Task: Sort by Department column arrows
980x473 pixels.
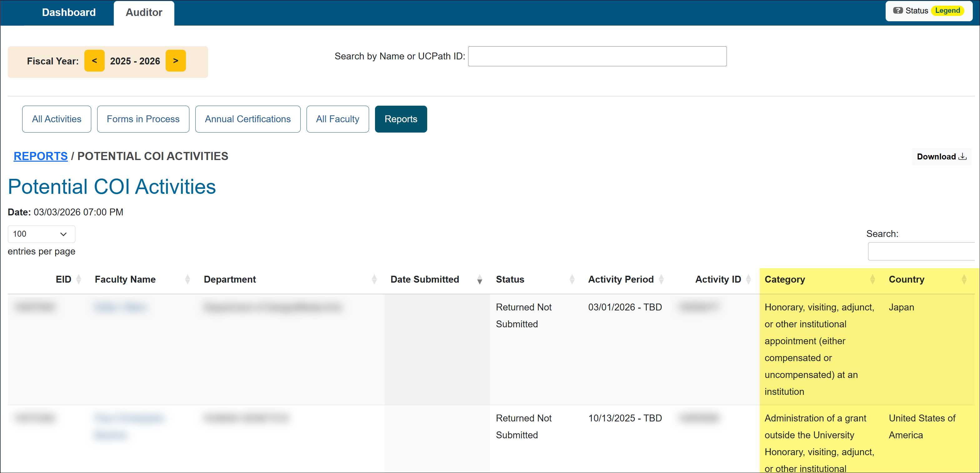Action: (374, 279)
